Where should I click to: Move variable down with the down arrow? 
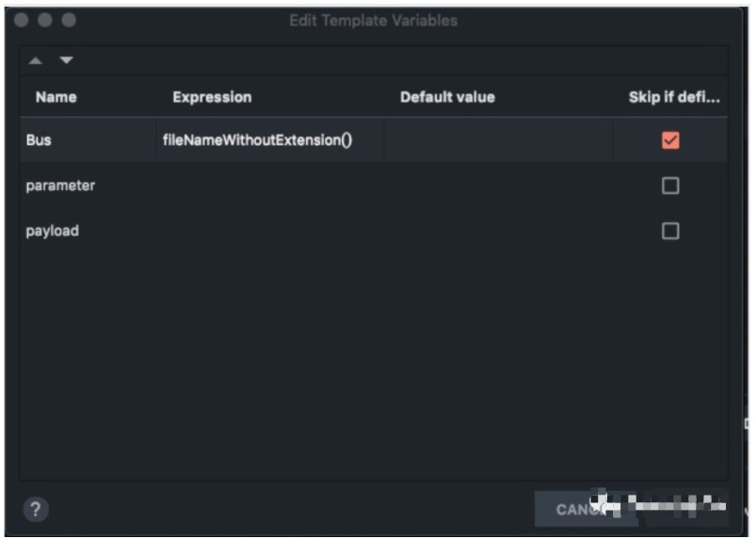[66, 60]
